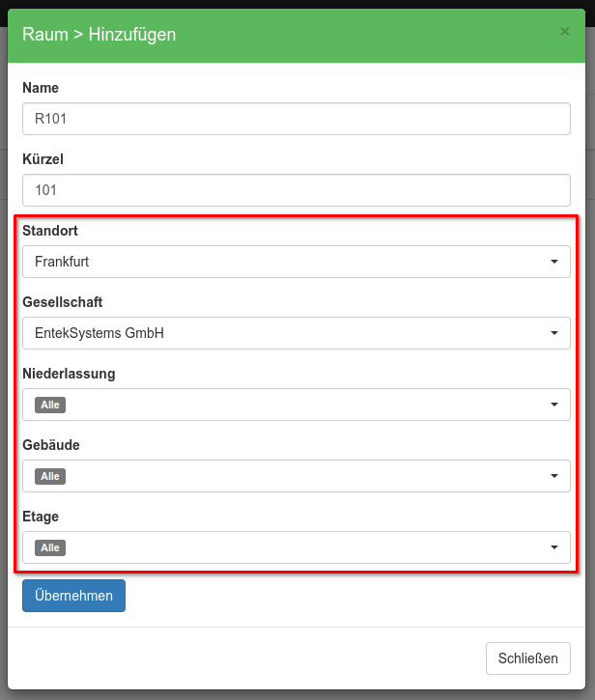Image resolution: width=595 pixels, height=700 pixels.
Task: Click the caret arrow in Gesellschaft field
Action: [554, 333]
